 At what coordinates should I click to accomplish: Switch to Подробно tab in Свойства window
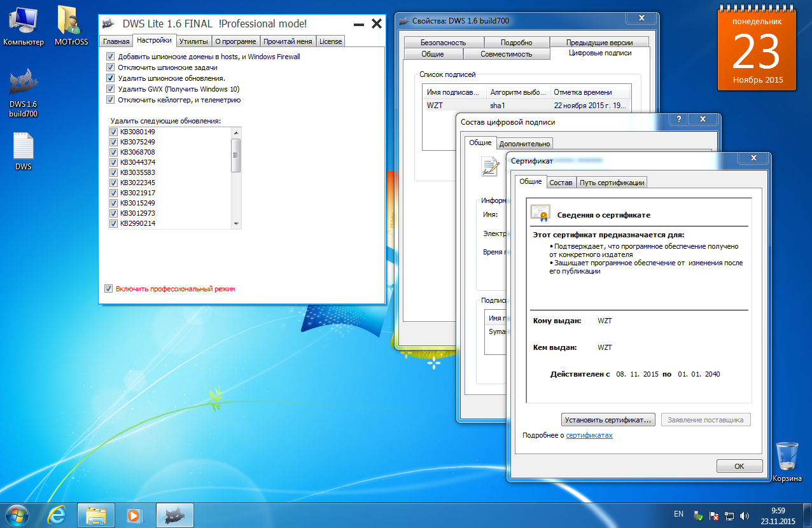[516, 43]
